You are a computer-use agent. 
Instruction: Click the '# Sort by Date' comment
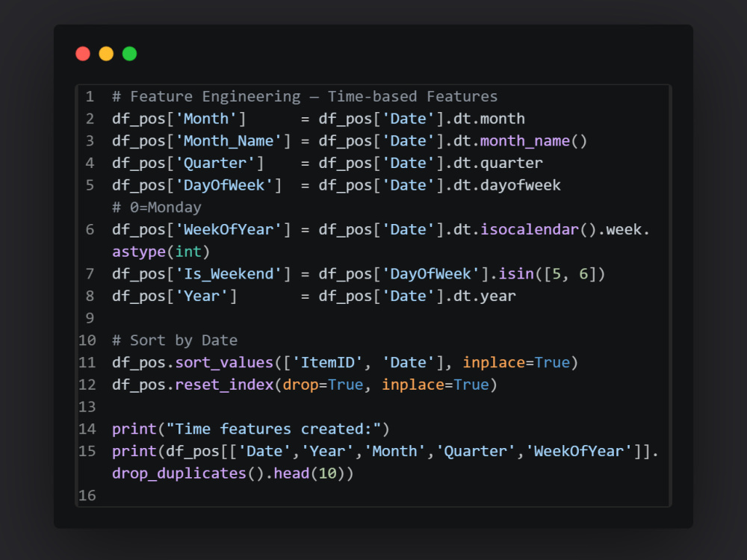(175, 340)
